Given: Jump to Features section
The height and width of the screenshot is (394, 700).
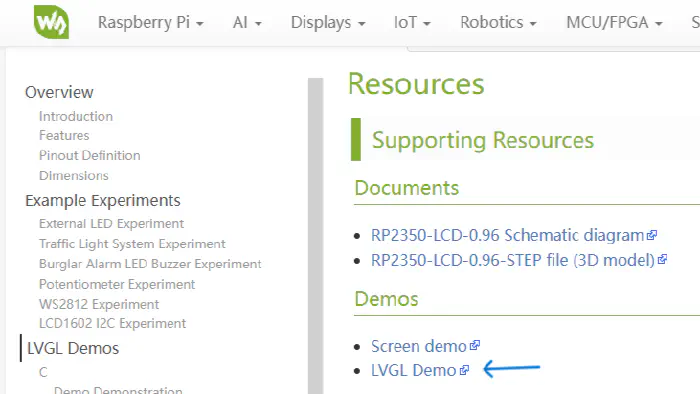Looking at the screenshot, I should coord(64,136).
